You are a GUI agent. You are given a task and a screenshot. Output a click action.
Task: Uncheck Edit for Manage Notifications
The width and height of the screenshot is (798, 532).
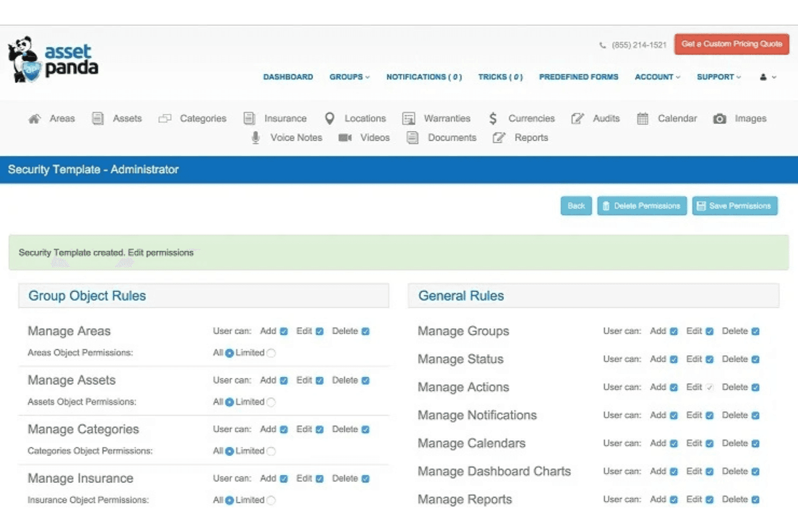pyautogui.click(x=710, y=416)
